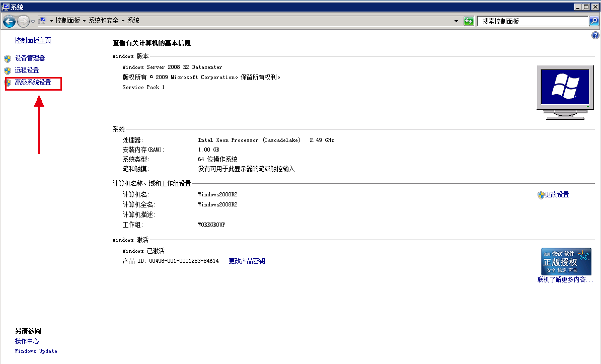The width and height of the screenshot is (601, 364).
Task: Click the 正版授权 genuine software banner
Action: coord(566,261)
